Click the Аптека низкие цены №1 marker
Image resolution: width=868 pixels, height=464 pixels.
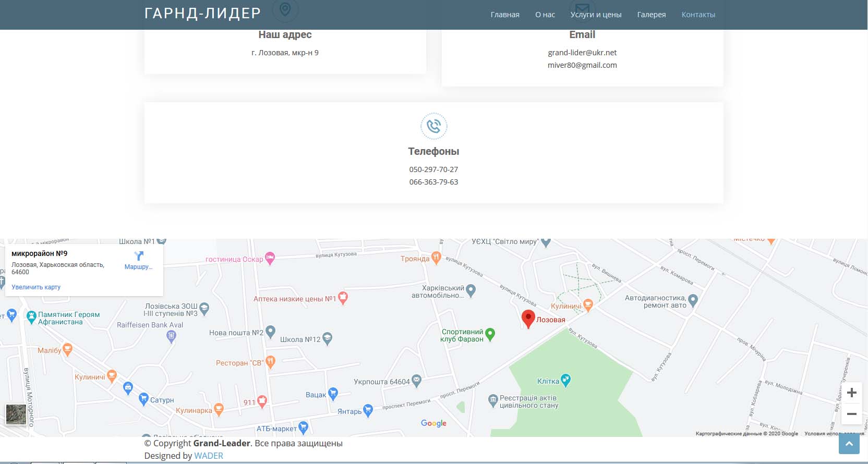(343, 298)
